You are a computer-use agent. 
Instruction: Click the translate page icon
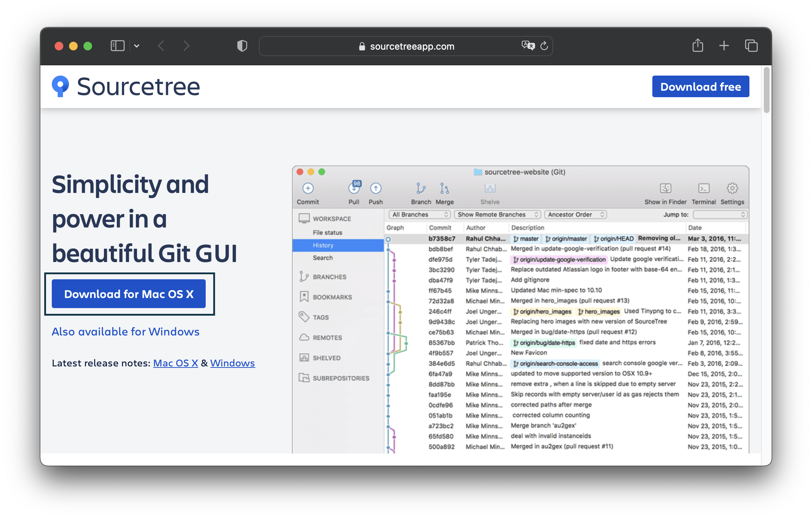528,46
